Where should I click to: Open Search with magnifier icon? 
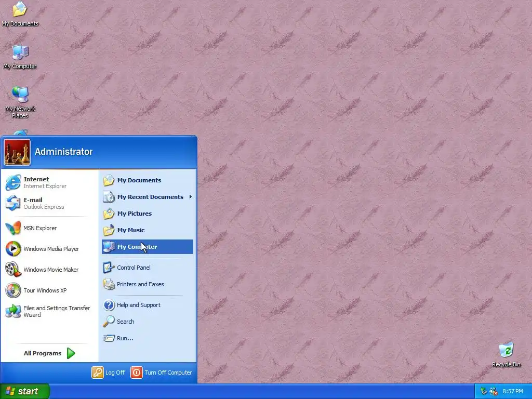(148, 321)
